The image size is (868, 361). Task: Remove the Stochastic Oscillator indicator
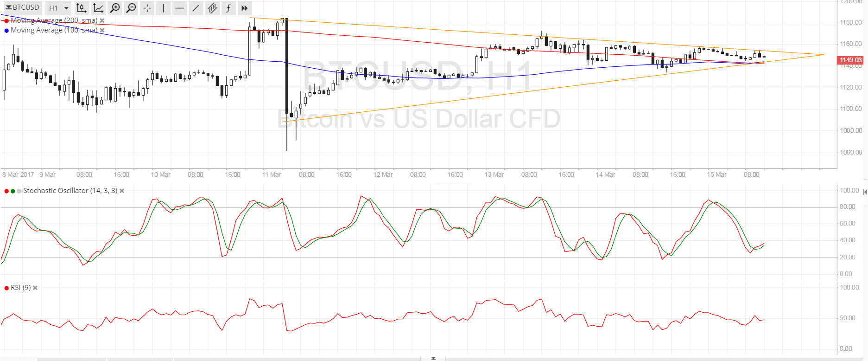point(122,191)
